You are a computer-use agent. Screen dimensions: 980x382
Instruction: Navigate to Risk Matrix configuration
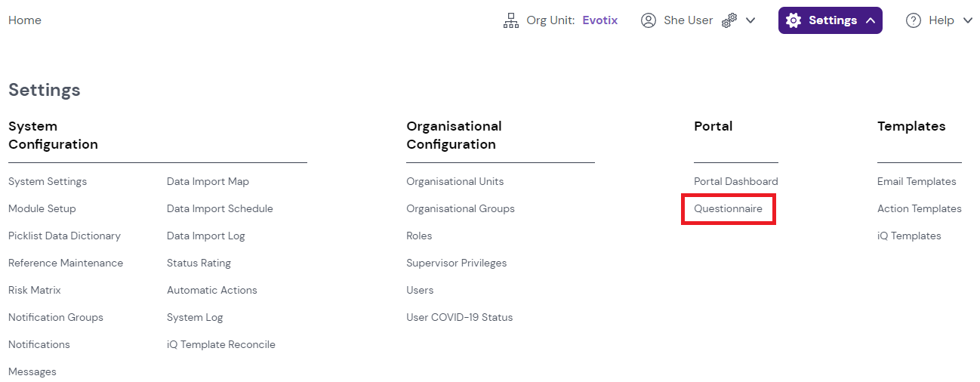[x=35, y=290]
